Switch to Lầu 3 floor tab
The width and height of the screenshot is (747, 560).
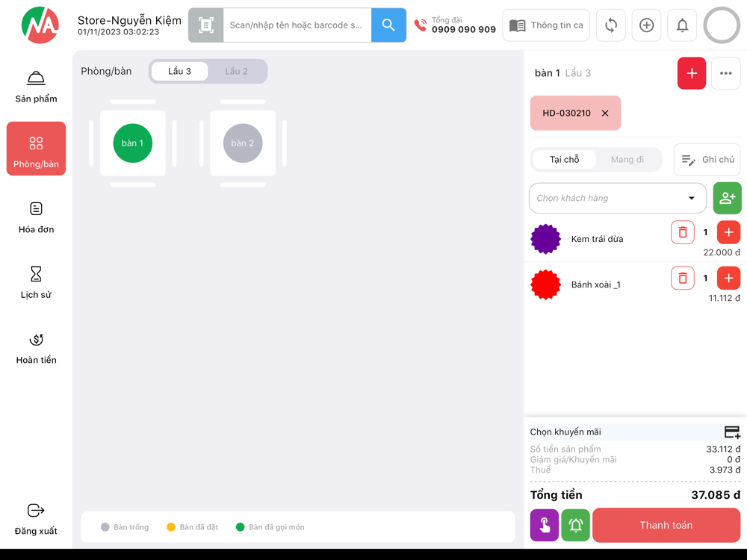pos(179,72)
